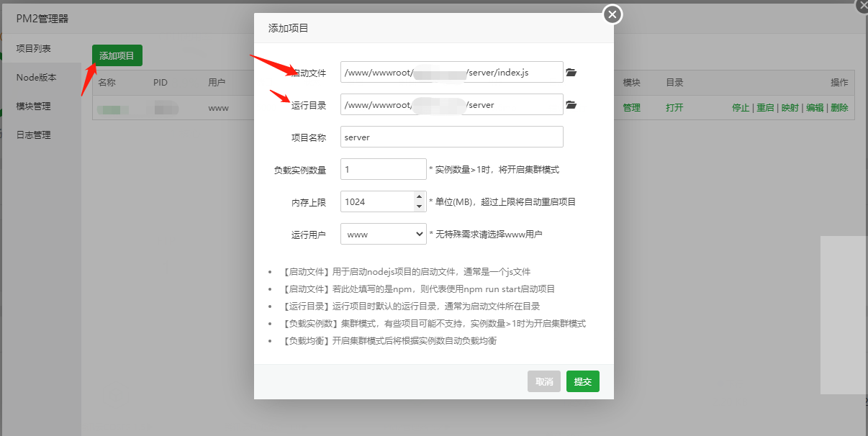Screen dimensions: 868x436
Task: Click the 名称 column header
Action: 107,83
